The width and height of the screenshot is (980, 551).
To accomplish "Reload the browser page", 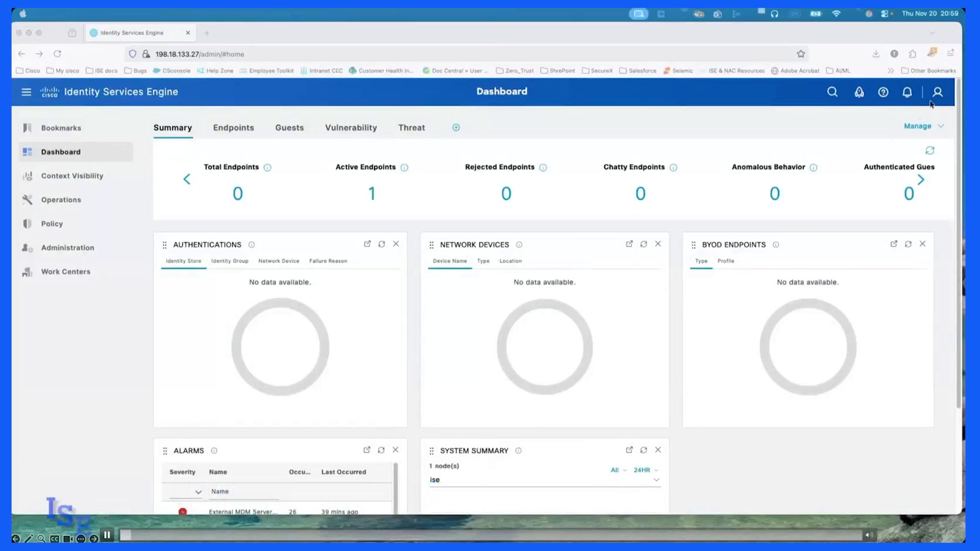I will click(x=57, y=54).
